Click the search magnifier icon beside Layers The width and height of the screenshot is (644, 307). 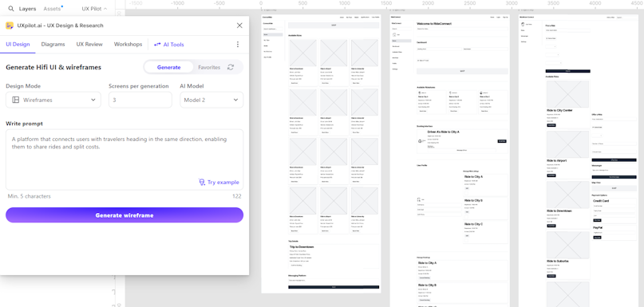[x=11, y=9]
